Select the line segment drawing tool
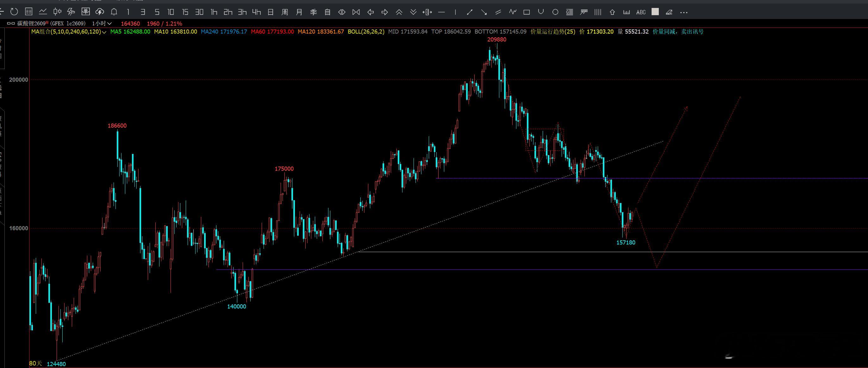868x368 pixels. pos(469,12)
